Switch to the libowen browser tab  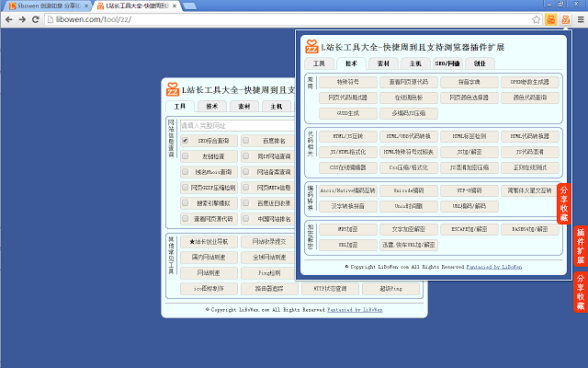[x=48, y=6]
